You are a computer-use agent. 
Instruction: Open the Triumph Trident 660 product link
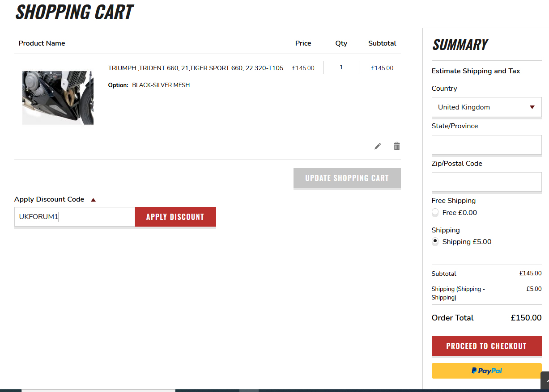(196, 68)
